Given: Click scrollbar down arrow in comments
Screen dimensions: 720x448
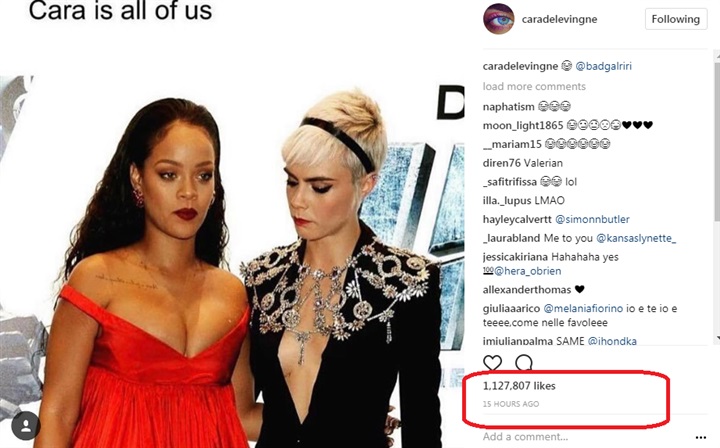Looking at the screenshot, I should click(717, 338).
